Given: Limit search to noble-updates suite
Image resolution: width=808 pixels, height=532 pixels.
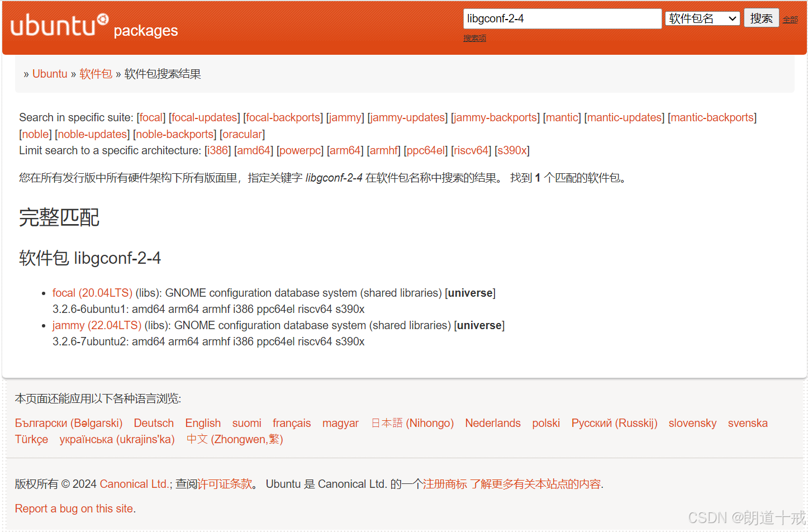Looking at the screenshot, I should coord(92,134).
